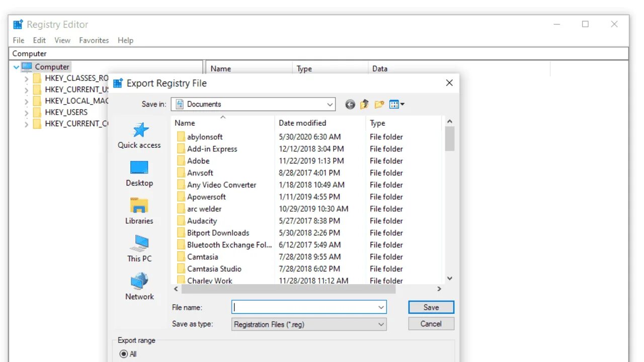
Task: Click the Camtasia Studio folder icon
Action: click(x=181, y=269)
